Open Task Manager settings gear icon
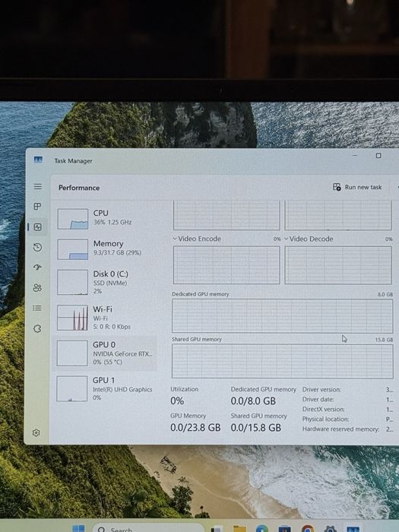 pos(36,432)
